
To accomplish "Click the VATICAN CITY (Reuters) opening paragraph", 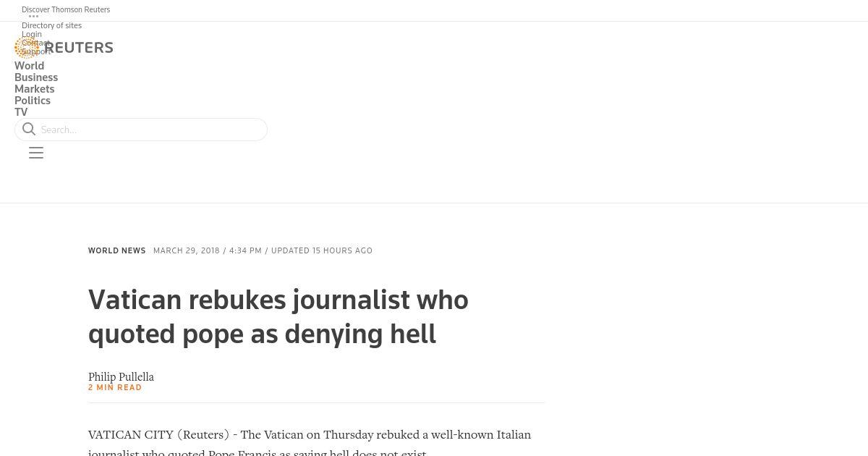I will pos(310,442).
